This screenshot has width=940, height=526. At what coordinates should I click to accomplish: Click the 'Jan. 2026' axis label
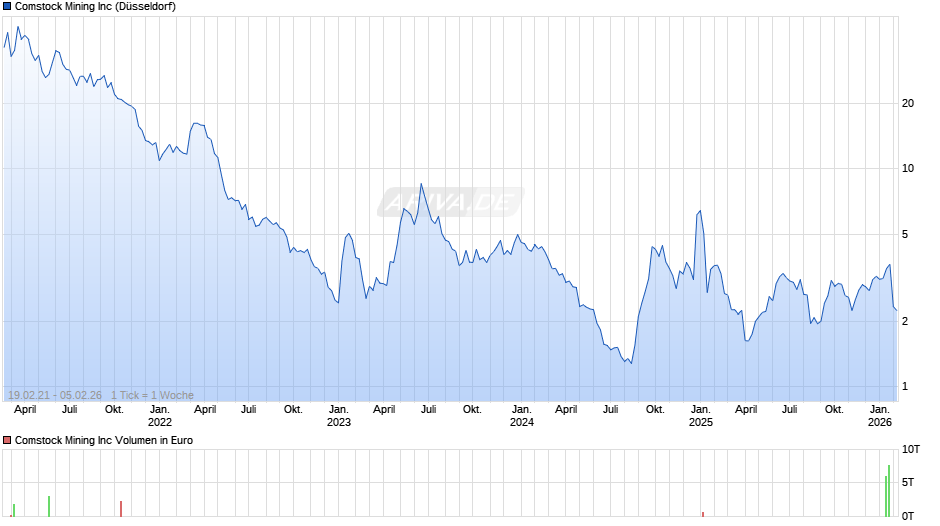(880, 416)
